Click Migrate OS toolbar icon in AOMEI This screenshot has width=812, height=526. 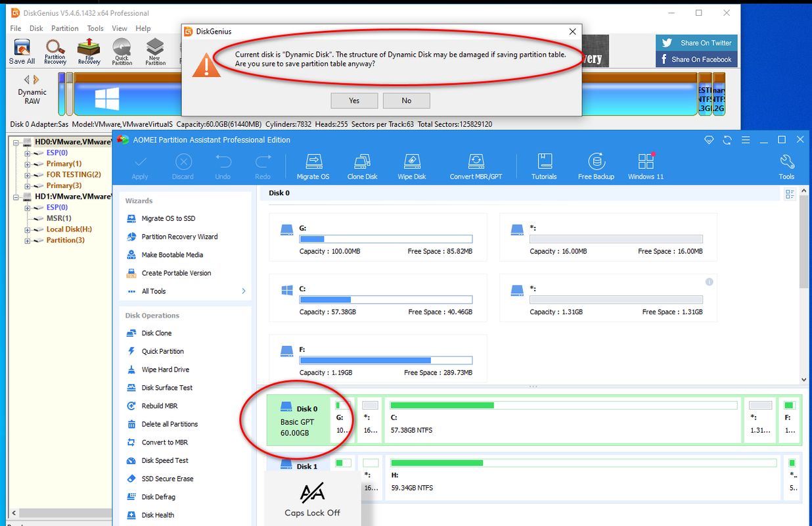pyautogui.click(x=313, y=167)
